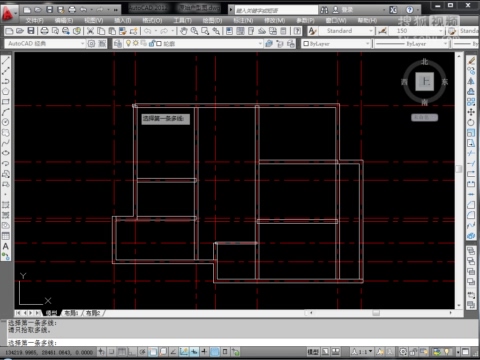Click the 模型 button in status bar
The image size is (480, 360).
click(313, 352)
